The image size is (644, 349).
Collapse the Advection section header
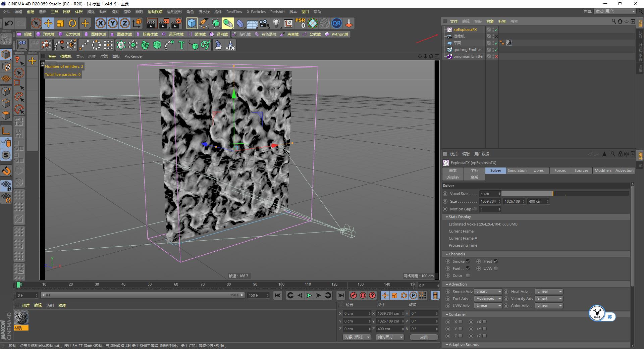[446, 284]
